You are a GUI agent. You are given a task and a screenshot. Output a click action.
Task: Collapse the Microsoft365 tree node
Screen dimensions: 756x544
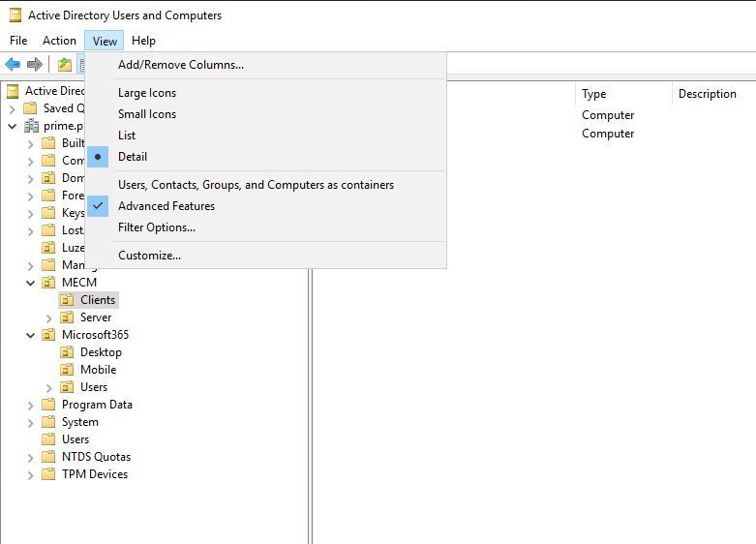30,335
